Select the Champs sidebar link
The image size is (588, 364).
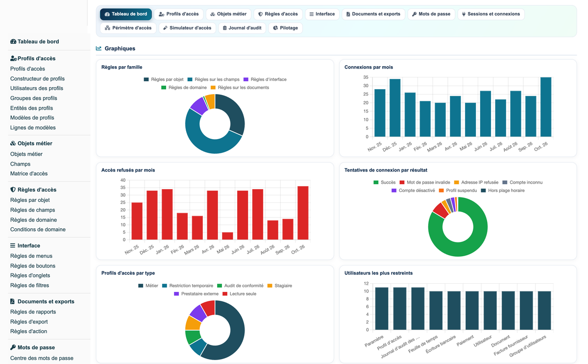[20, 164]
